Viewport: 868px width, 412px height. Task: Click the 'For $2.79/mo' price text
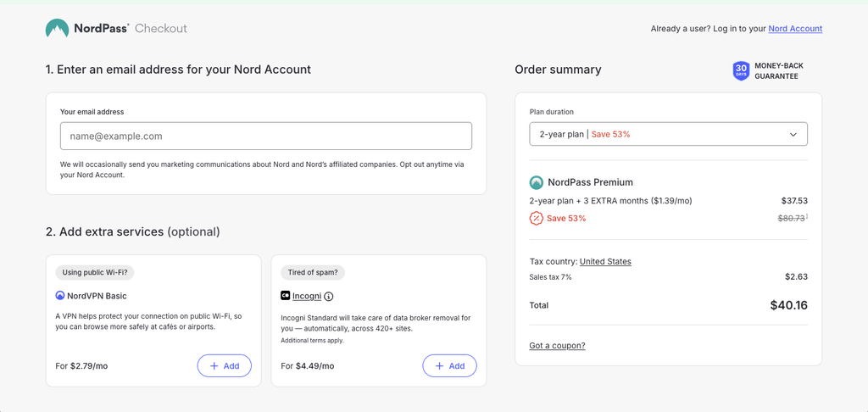coord(83,366)
